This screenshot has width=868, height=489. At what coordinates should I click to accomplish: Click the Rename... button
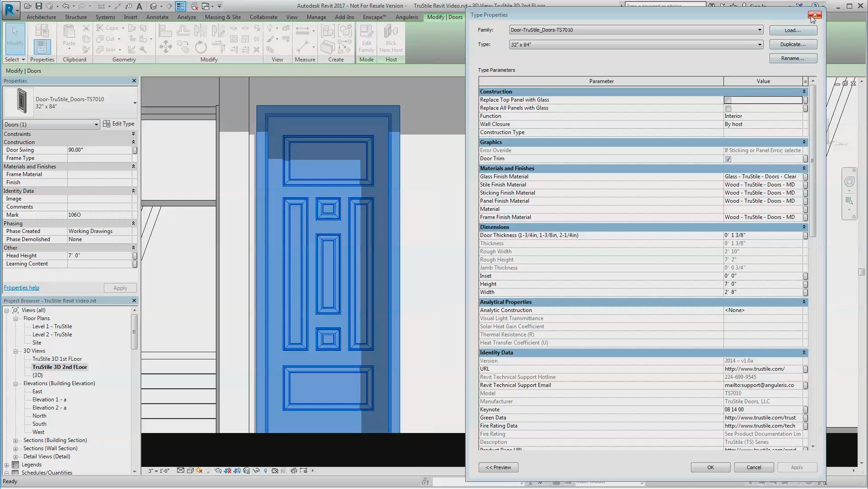(793, 58)
